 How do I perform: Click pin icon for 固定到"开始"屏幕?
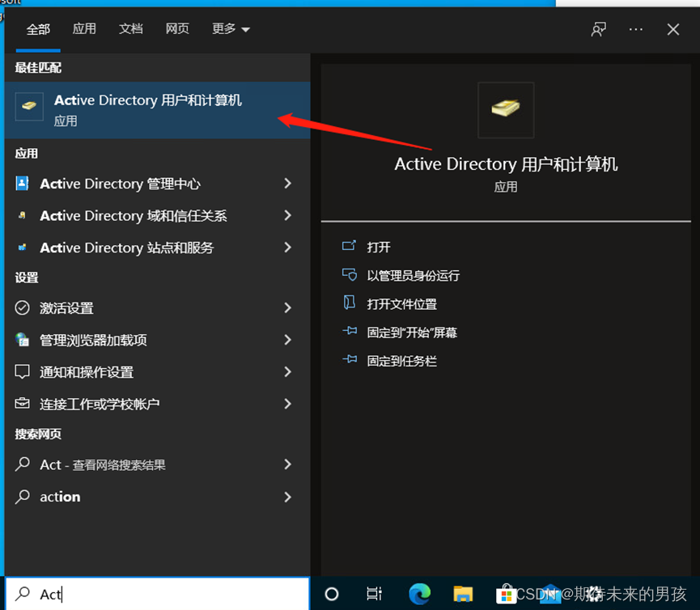pyautogui.click(x=350, y=331)
